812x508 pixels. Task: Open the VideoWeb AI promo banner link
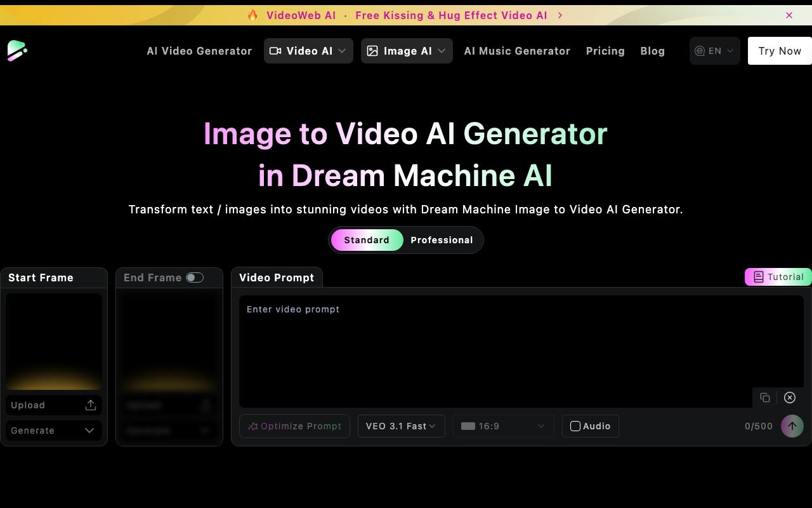point(406,15)
